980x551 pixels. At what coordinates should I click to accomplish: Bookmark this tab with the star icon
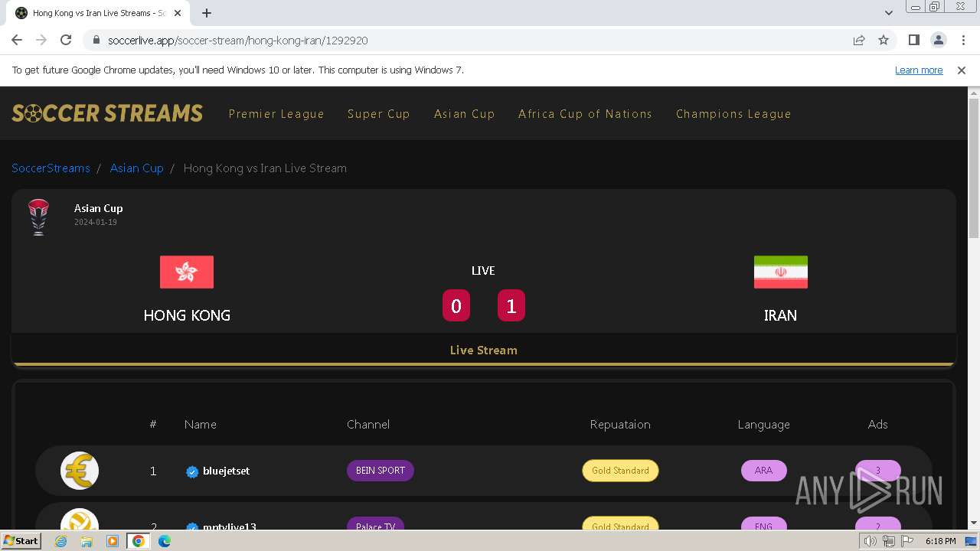pos(884,41)
